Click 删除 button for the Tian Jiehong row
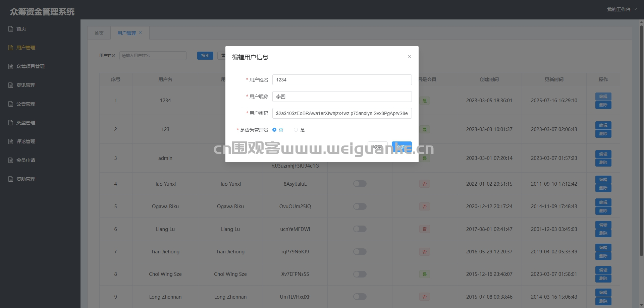644x308 pixels. 603,256
